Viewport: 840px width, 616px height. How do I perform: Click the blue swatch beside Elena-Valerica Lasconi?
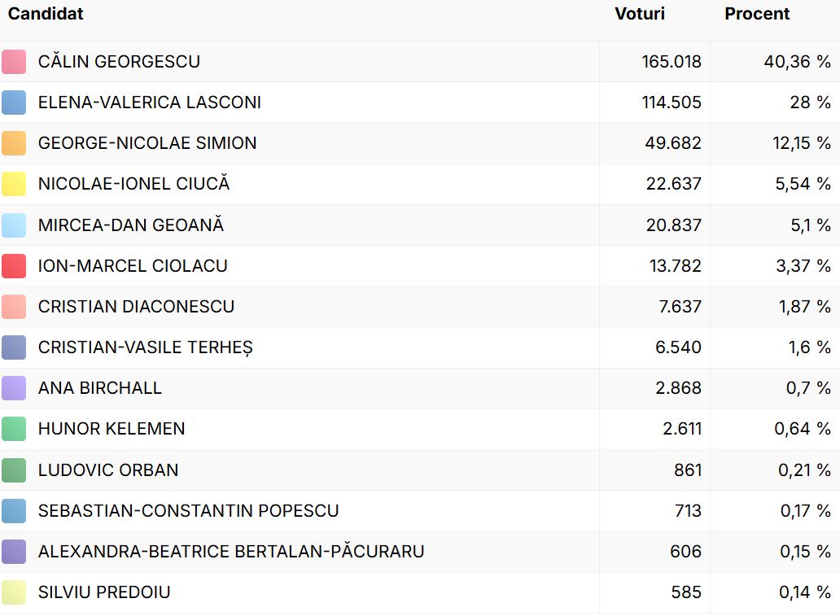pos(14,103)
